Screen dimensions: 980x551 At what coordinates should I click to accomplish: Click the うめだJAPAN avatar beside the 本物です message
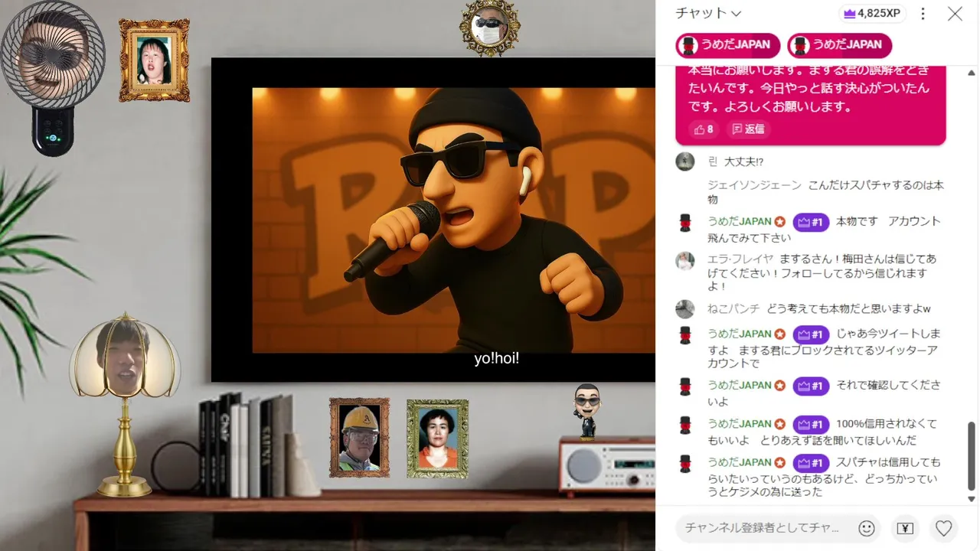coord(685,223)
